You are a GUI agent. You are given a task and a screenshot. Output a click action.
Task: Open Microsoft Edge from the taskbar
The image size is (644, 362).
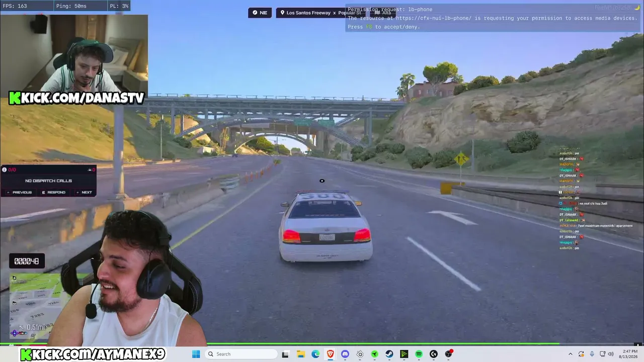315,354
